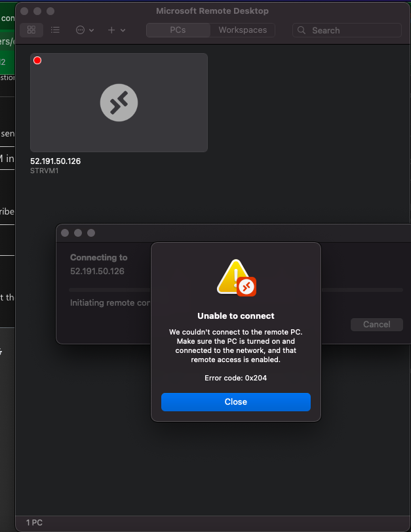Open the plus Add PC dropdown

click(116, 30)
